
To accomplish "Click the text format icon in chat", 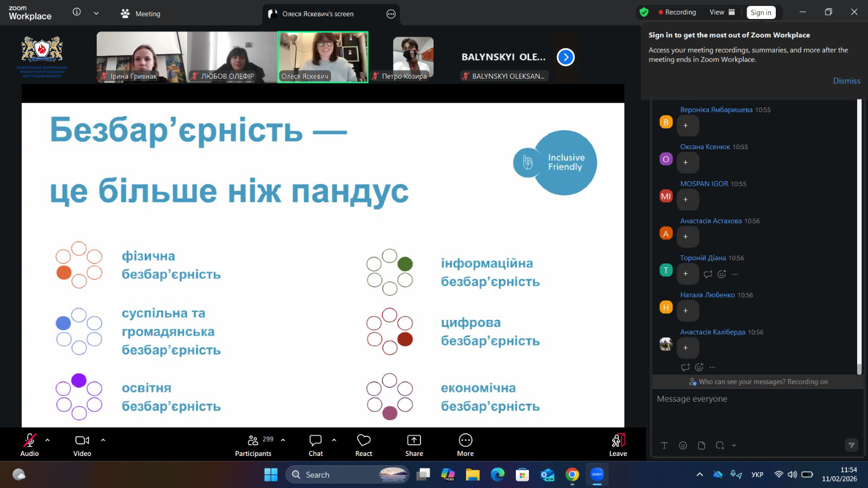I will (x=665, y=445).
